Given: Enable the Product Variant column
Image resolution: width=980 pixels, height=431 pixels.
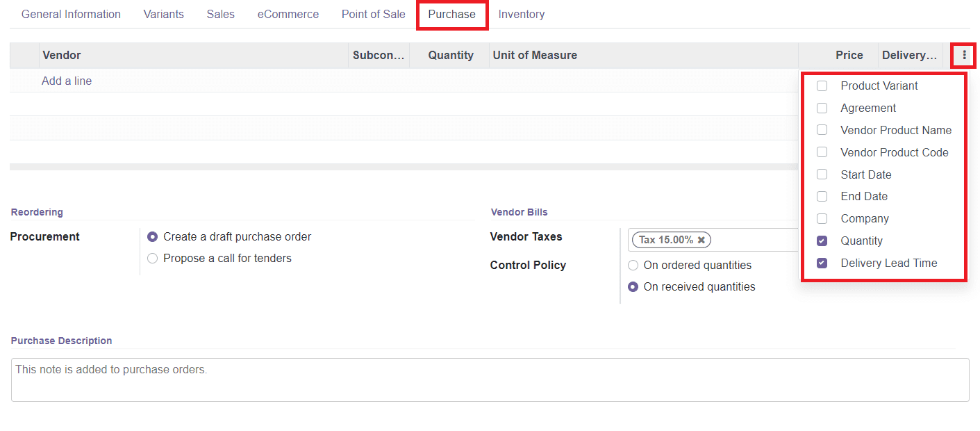Looking at the screenshot, I should [822, 86].
